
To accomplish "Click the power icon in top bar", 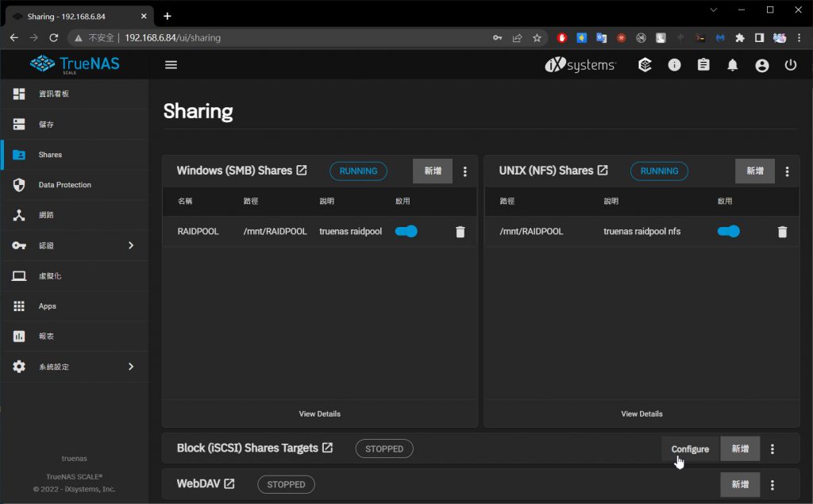I will click(x=791, y=65).
